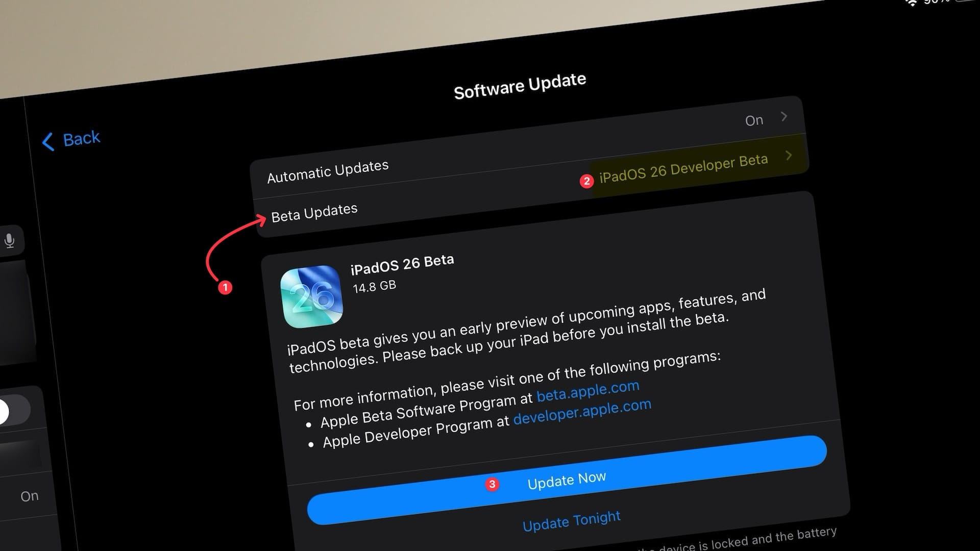Tap the Update Now button
980x551 pixels.
point(567,480)
